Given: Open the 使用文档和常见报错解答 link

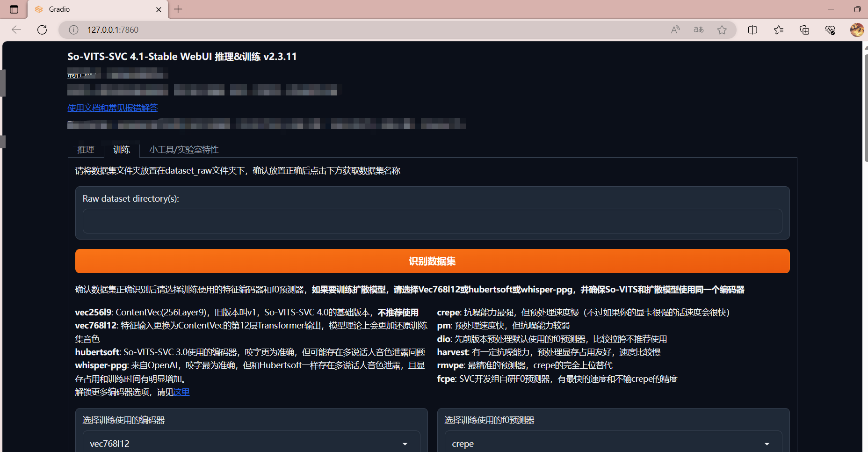Looking at the screenshot, I should point(113,108).
